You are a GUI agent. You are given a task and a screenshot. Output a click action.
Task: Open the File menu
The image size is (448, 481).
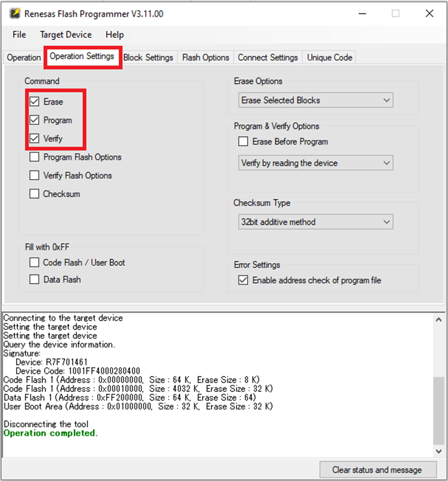pos(19,35)
